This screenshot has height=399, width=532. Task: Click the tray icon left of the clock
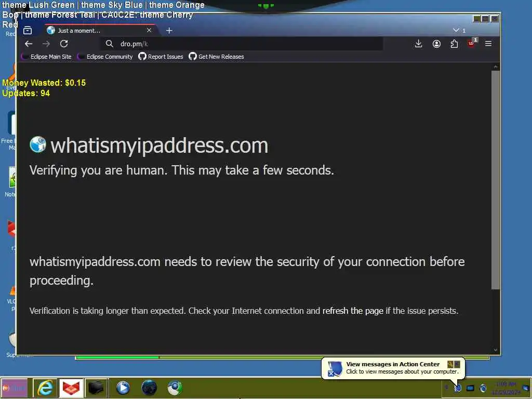[x=483, y=388]
